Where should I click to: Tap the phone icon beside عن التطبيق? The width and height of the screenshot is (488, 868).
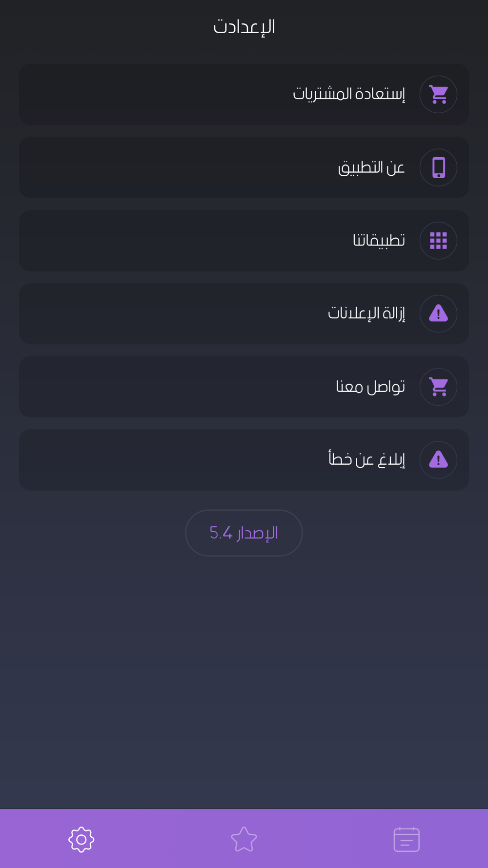pyautogui.click(x=438, y=167)
